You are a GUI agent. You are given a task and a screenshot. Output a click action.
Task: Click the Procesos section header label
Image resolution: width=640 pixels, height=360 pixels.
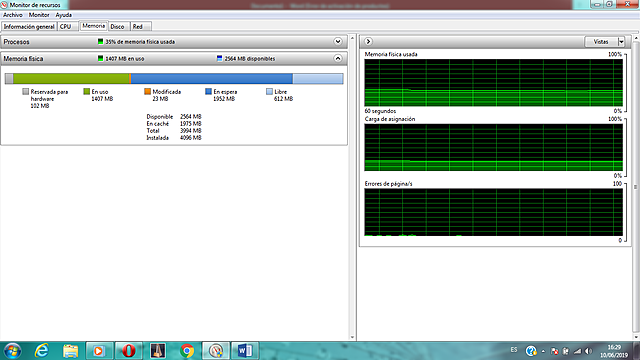pos(16,42)
